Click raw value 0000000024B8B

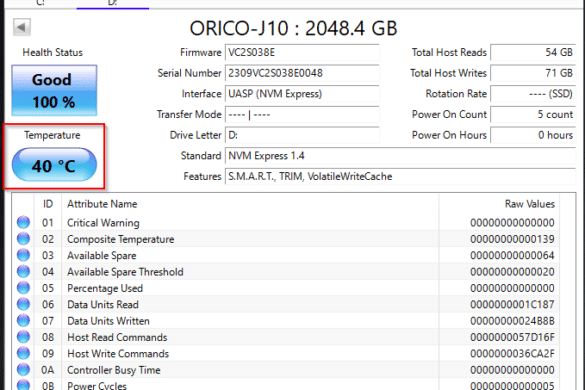512,321
